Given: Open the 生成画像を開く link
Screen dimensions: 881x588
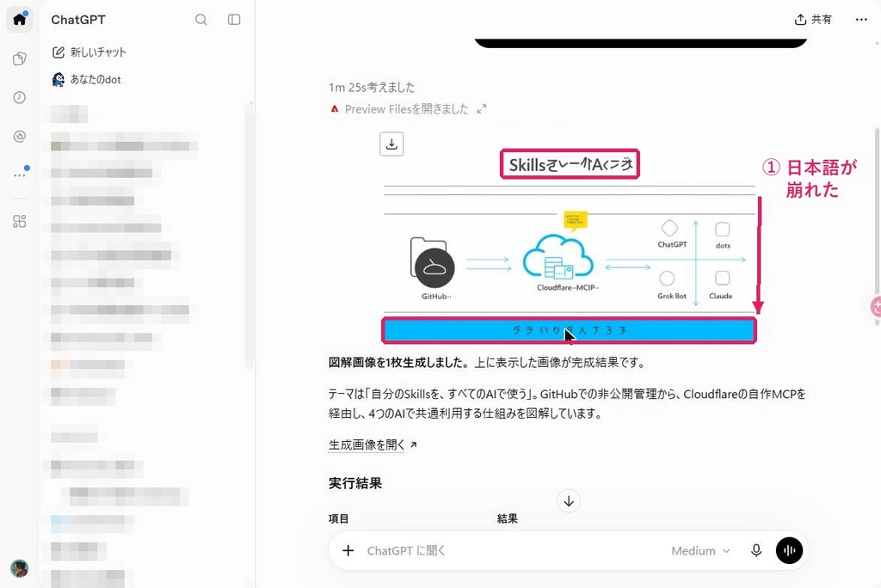Looking at the screenshot, I should click(x=373, y=444).
